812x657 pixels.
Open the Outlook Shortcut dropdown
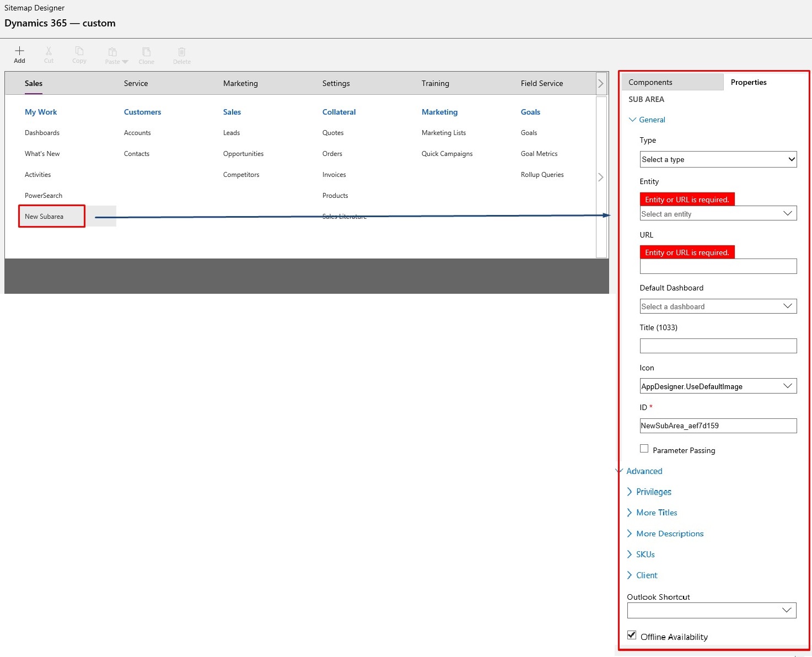[x=712, y=610]
